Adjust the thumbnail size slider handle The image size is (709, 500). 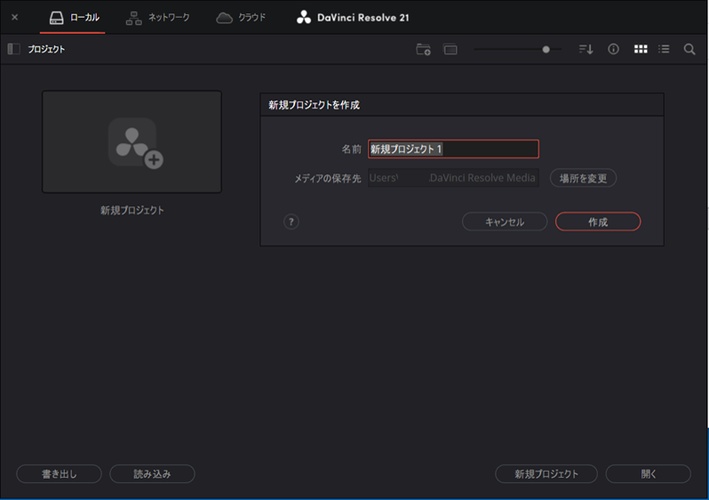[x=546, y=49]
